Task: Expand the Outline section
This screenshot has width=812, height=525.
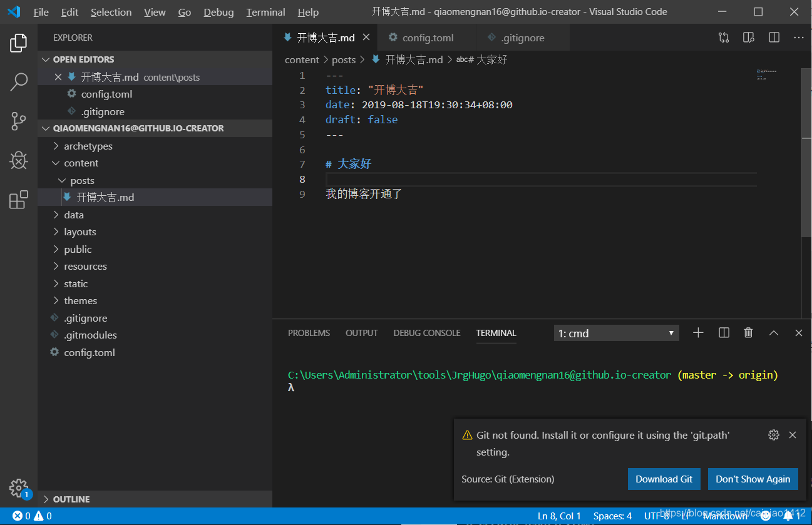Action: click(x=155, y=499)
